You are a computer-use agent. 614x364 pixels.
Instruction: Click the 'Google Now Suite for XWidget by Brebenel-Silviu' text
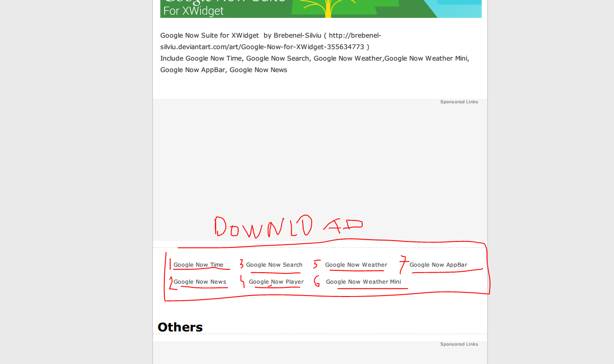(241, 35)
